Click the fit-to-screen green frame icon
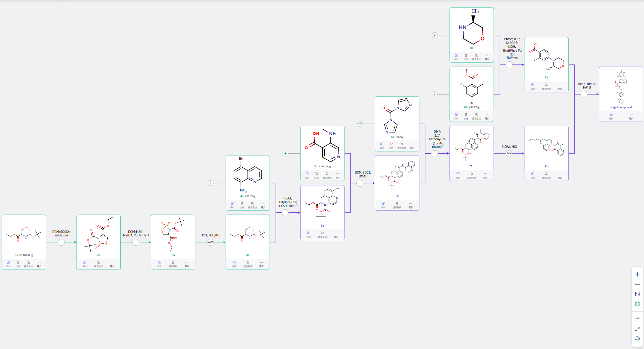The height and width of the screenshot is (349, 644). click(x=637, y=304)
